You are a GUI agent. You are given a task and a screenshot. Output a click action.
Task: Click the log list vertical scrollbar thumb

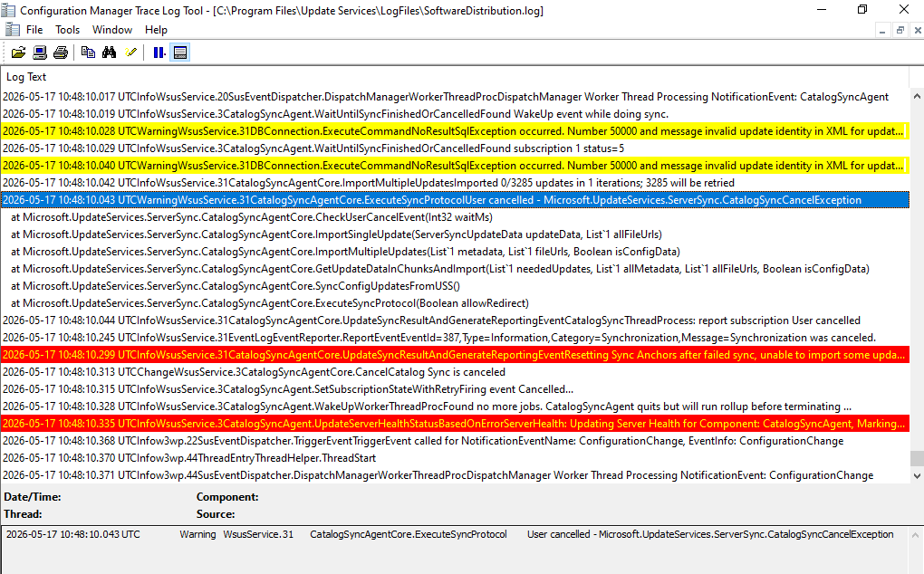(x=917, y=458)
